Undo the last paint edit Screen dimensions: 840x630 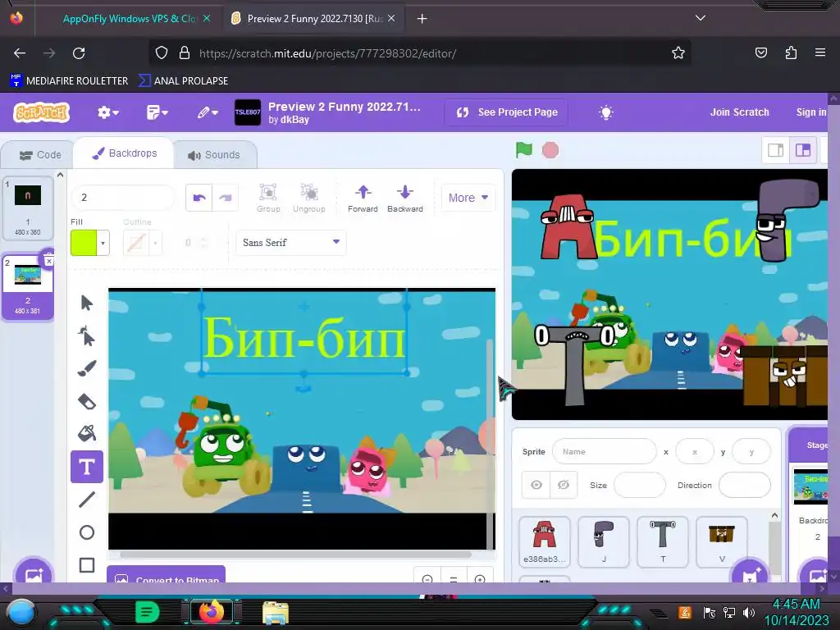[199, 198]
